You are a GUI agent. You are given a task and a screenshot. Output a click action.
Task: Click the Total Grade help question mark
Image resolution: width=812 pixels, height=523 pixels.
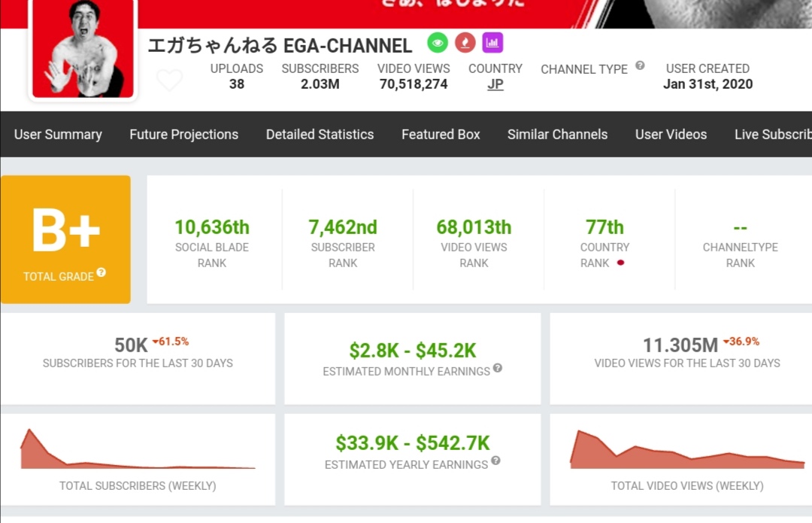point(101,272)
